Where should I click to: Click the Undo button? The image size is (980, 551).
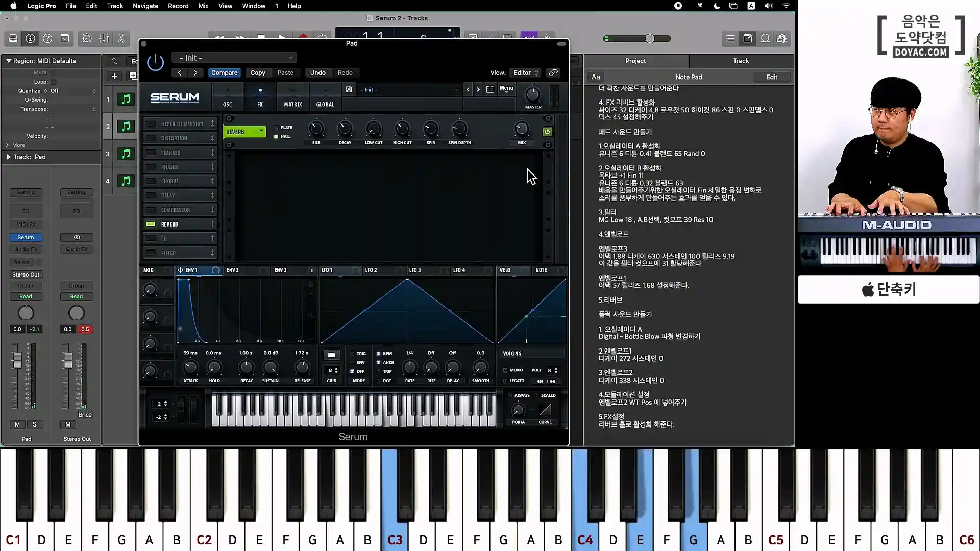tap(317, 72)
